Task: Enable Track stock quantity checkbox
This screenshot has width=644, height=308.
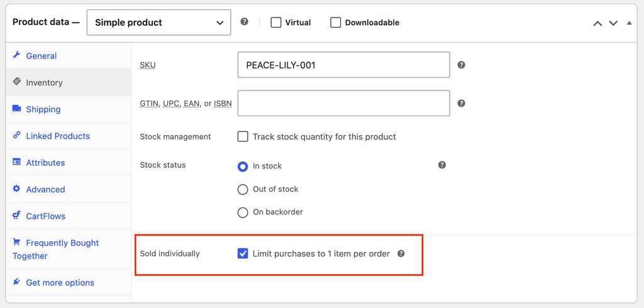Action: [243, 137]
